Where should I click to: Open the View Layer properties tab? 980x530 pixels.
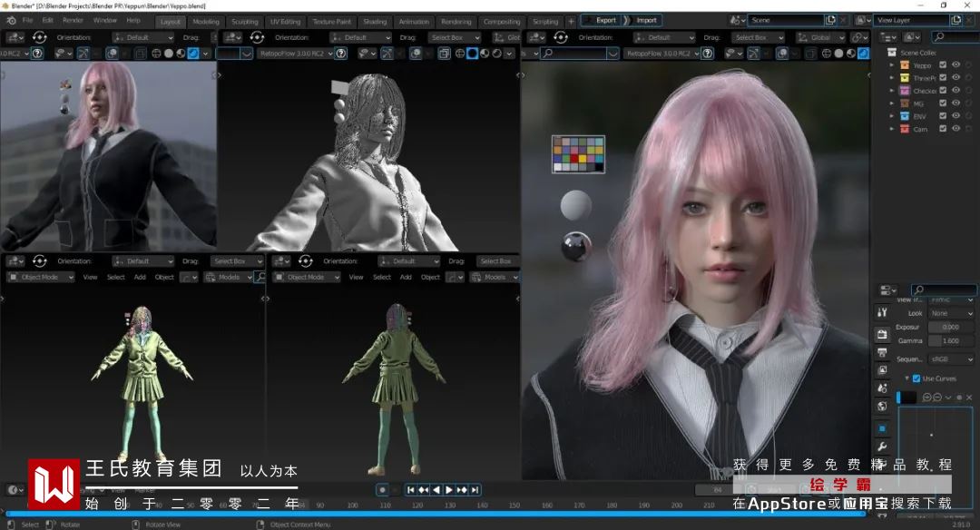click(882, 370)
